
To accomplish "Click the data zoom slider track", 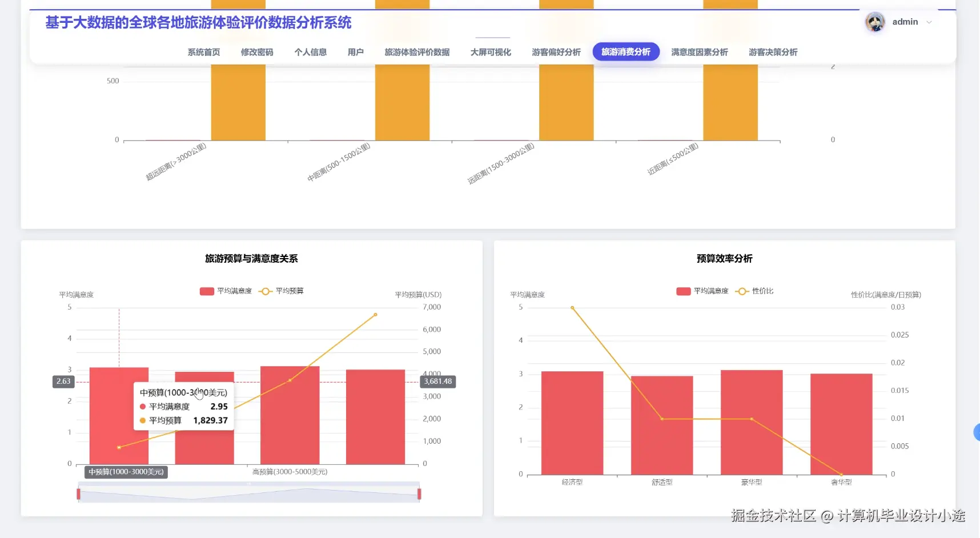I will (x=248, y=493).
